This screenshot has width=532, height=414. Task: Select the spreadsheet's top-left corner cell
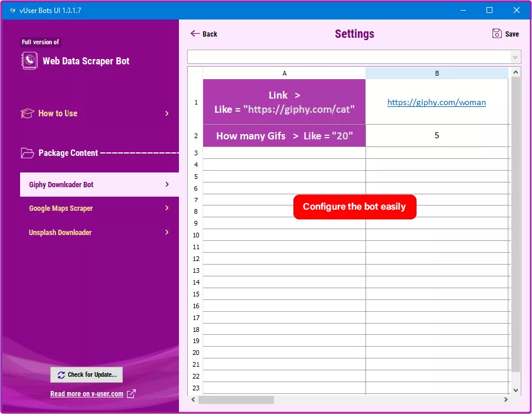point(195,73)
